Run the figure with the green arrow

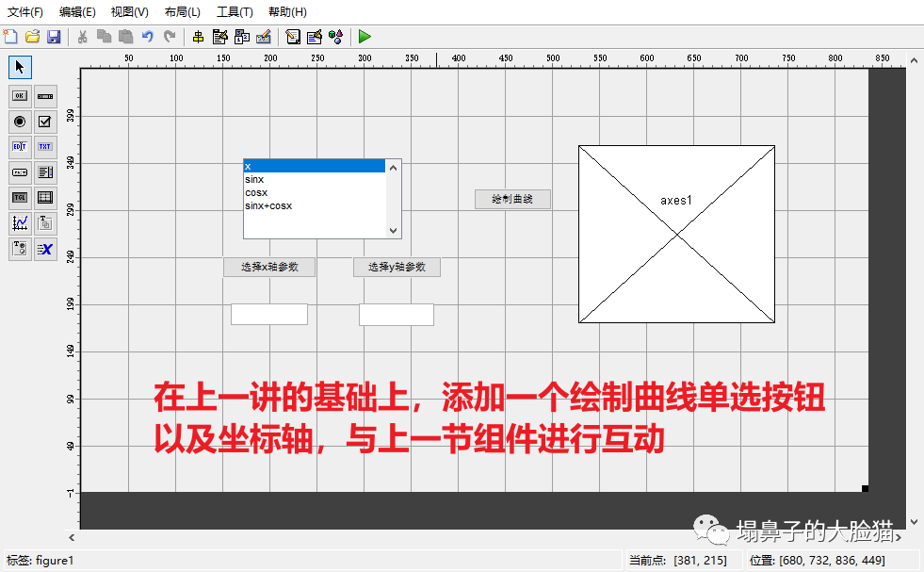pos(365,37)
